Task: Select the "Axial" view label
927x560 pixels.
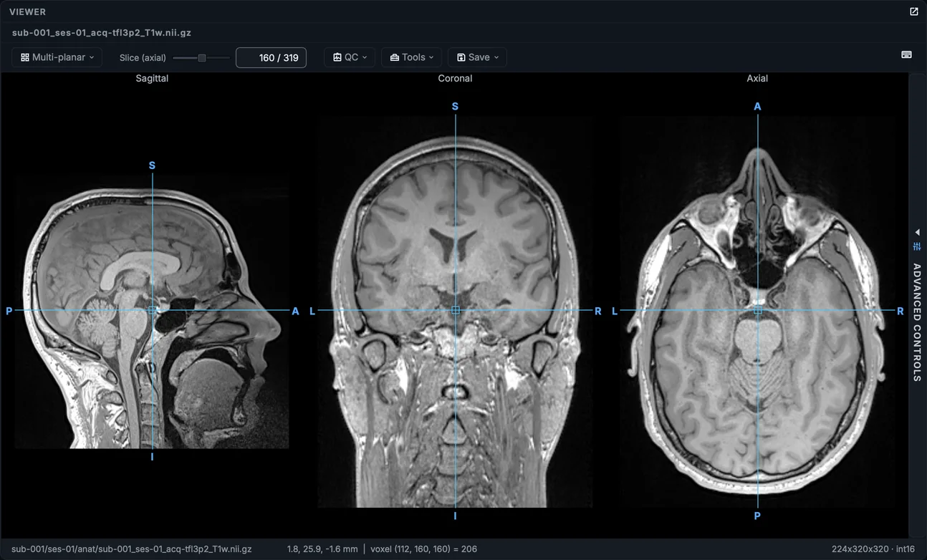Action: pos(757,78)
